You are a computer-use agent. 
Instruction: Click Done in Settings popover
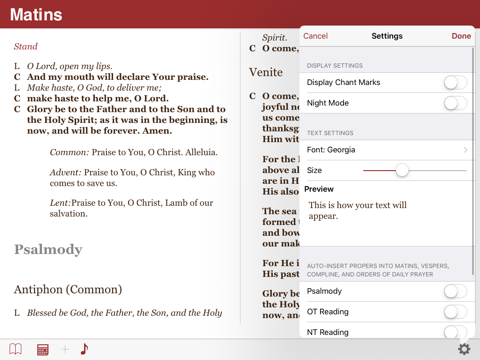461,36
